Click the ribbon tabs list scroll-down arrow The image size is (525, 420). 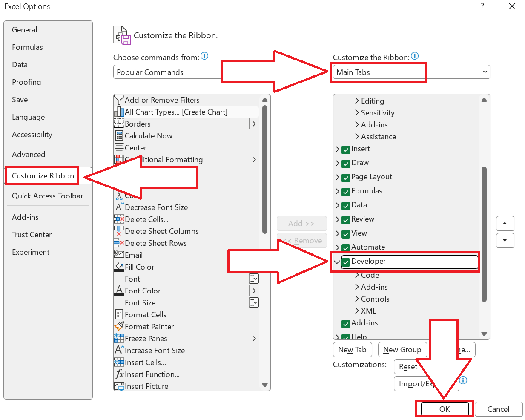(484, 334)
